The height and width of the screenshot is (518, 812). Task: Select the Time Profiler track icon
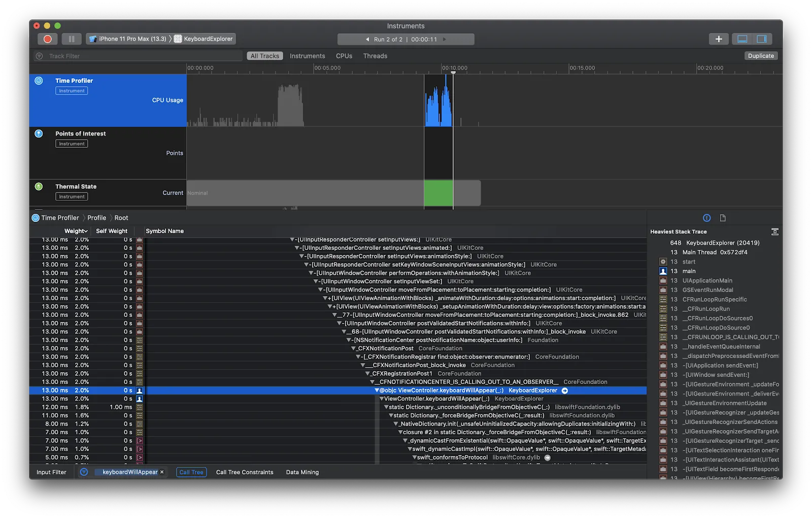(39, 81)
